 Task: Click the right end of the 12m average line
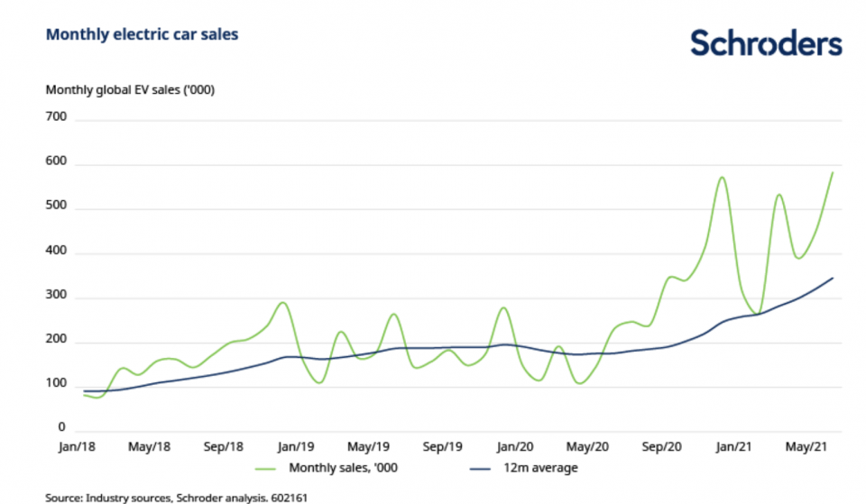[x=832, y=279]
